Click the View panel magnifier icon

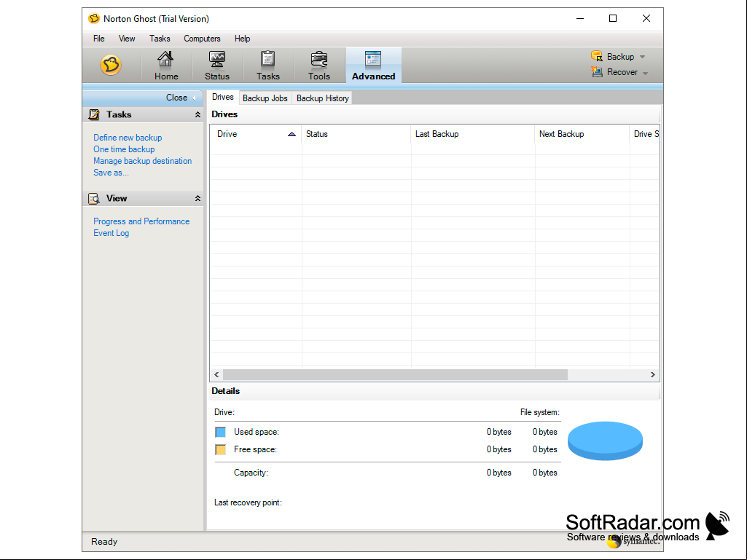click(94, 199)
